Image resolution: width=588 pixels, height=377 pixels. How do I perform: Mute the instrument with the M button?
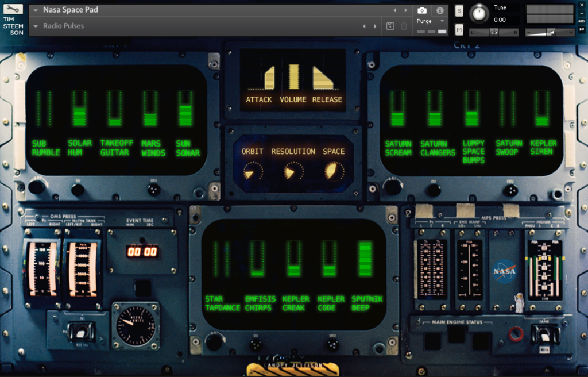pyautogui.click(x=459, y=29)
